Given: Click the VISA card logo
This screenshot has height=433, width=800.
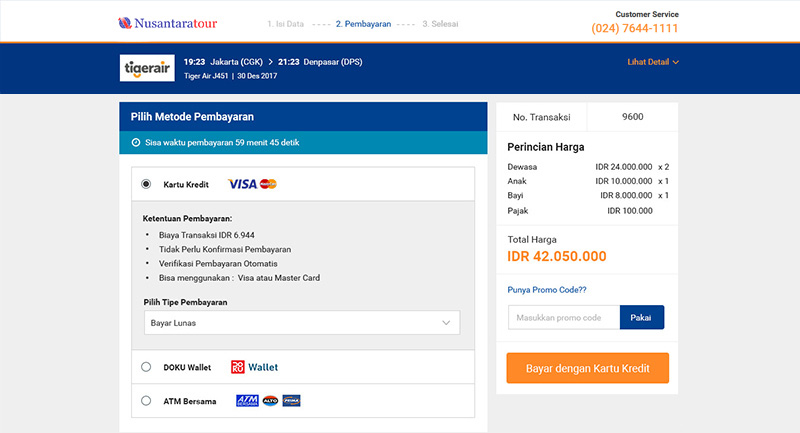Looking at the screenshot, I should pos(242,184).
